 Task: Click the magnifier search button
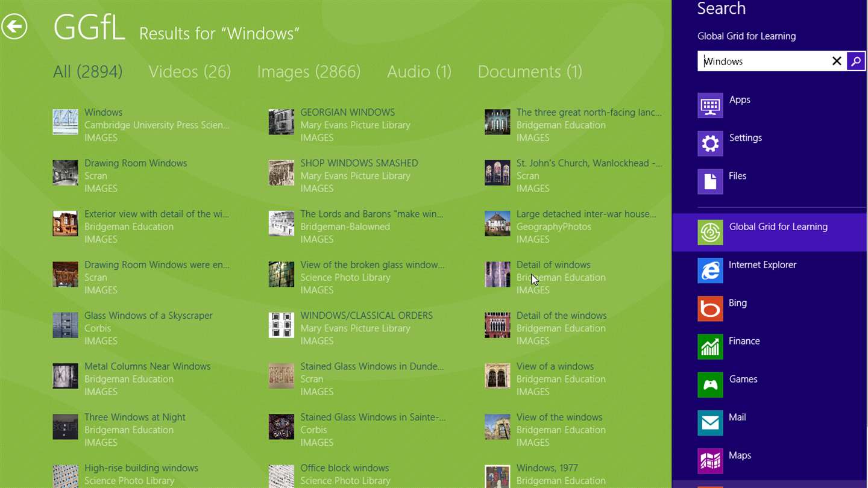tap(856, 61)
